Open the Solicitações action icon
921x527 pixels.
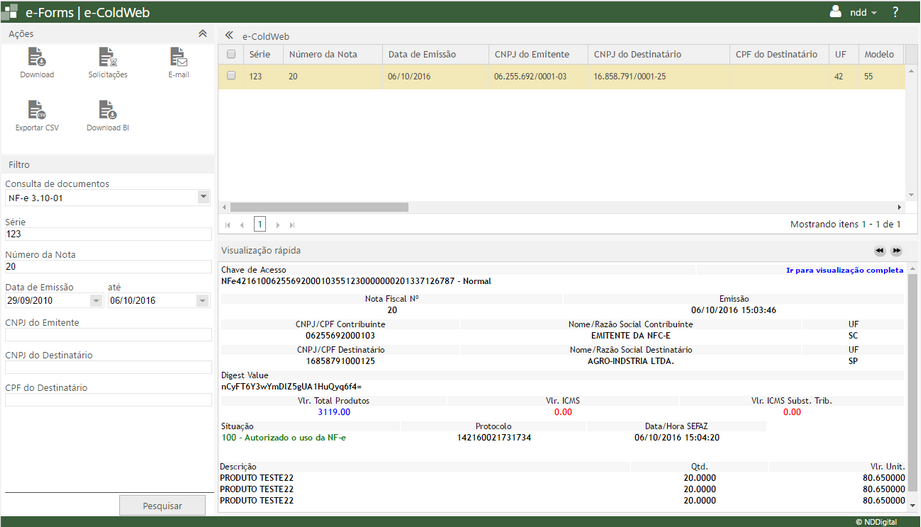(x=107, y=57)
